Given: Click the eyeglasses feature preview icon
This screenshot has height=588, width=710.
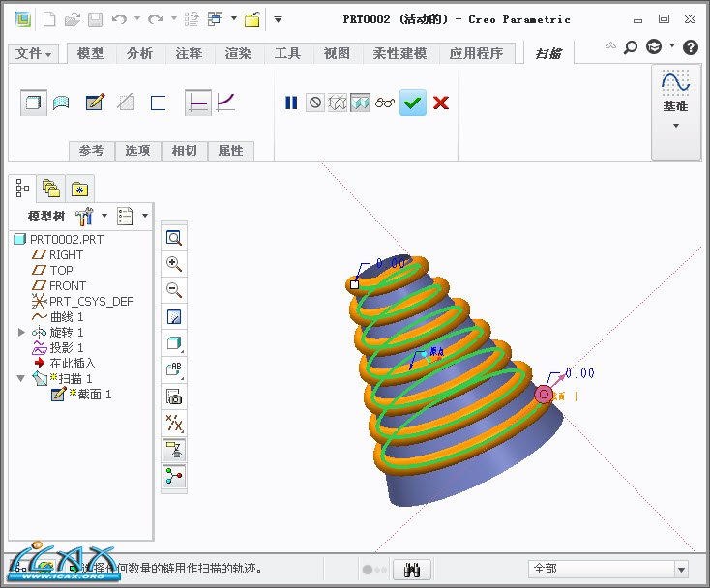Looking at the screenshot, I should (386, 103).
